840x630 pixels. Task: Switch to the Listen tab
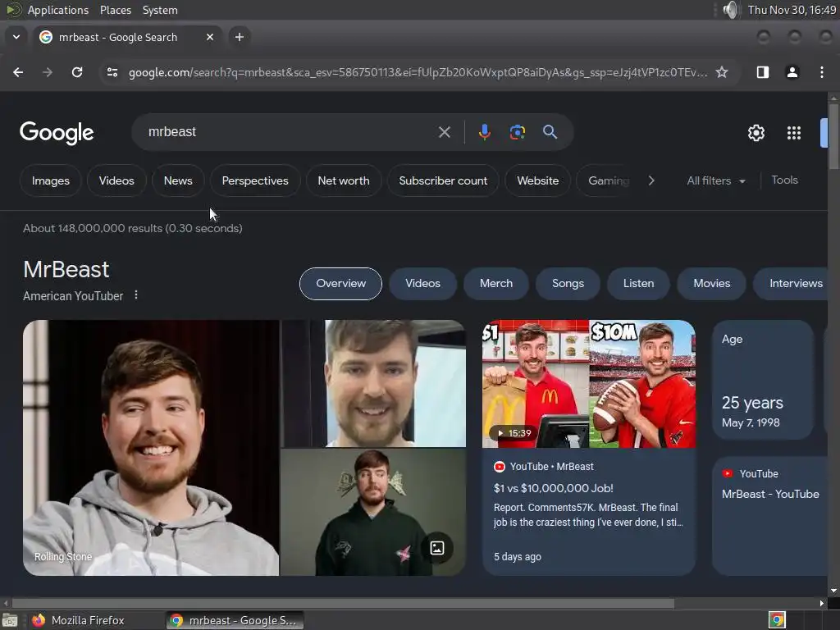[638, 283]
